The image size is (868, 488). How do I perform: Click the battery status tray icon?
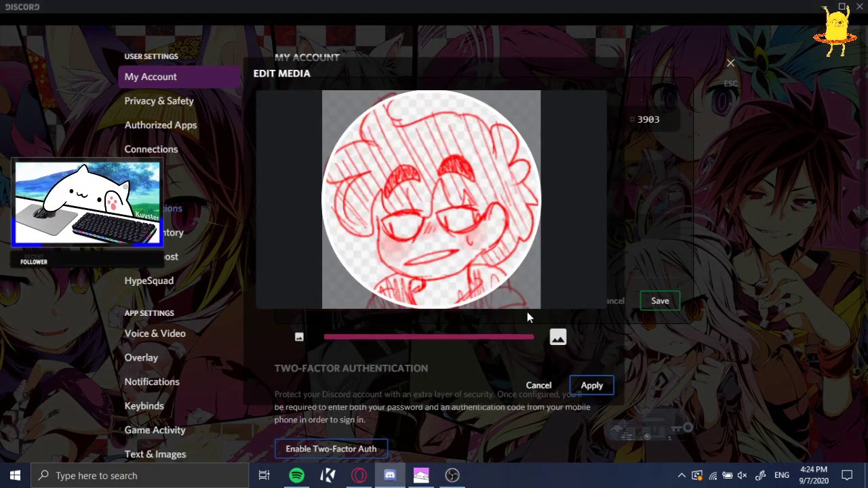point(727,476)
